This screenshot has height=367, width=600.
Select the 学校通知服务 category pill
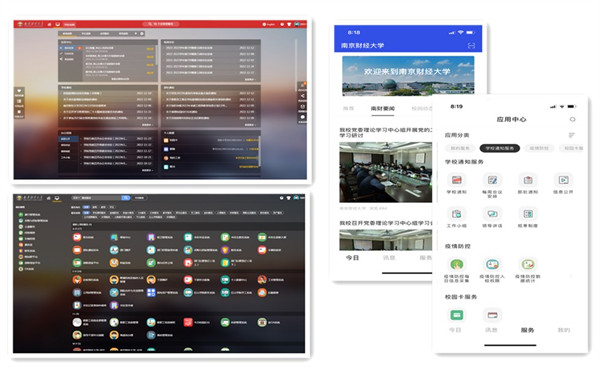tap(499, 148)
